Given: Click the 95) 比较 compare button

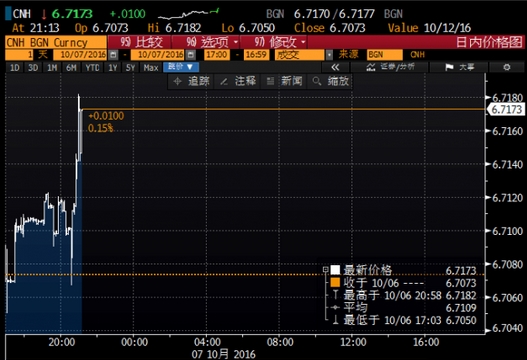Looking at the screenshot, I should tap(140, 42).
